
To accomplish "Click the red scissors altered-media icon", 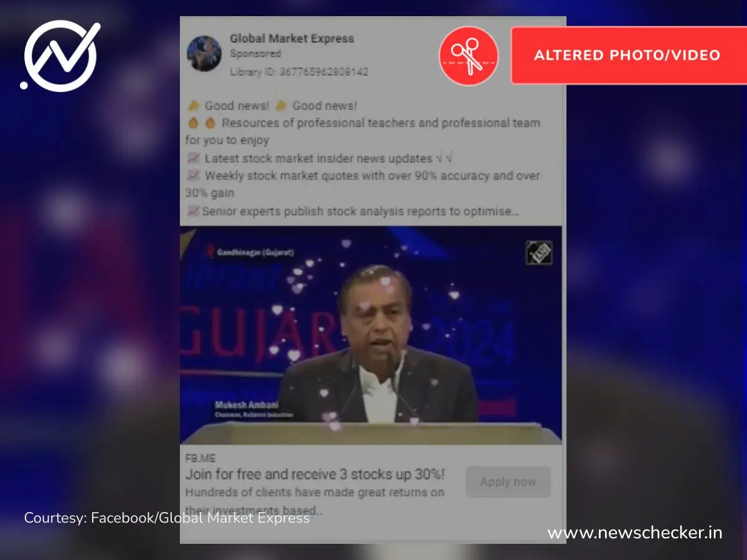I will tap(469, 55).
